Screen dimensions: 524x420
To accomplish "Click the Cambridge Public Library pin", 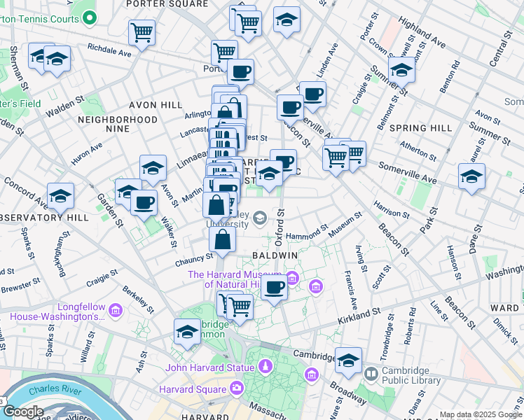I will 371,374.
